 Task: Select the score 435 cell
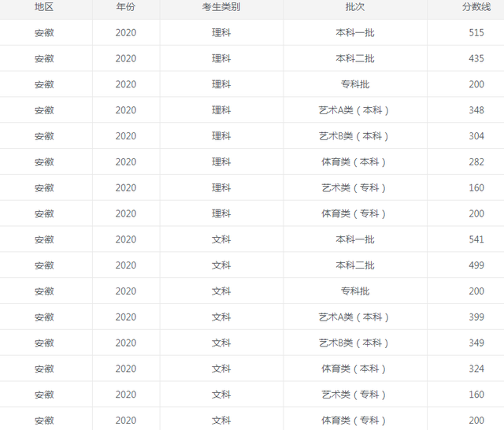476,58
